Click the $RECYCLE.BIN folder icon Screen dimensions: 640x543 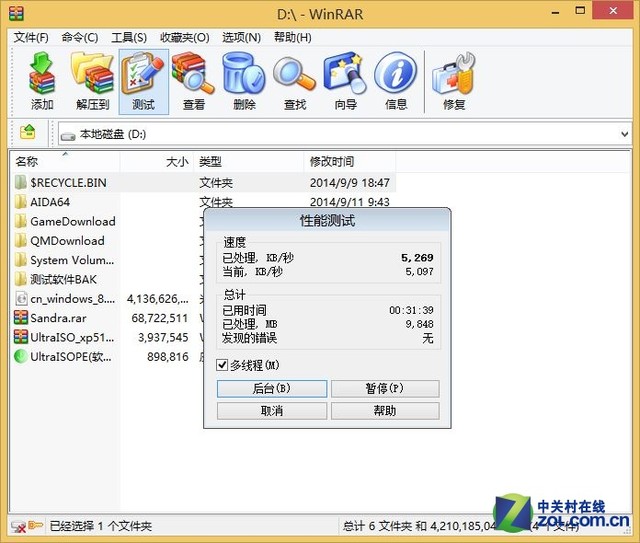(21, 182)
